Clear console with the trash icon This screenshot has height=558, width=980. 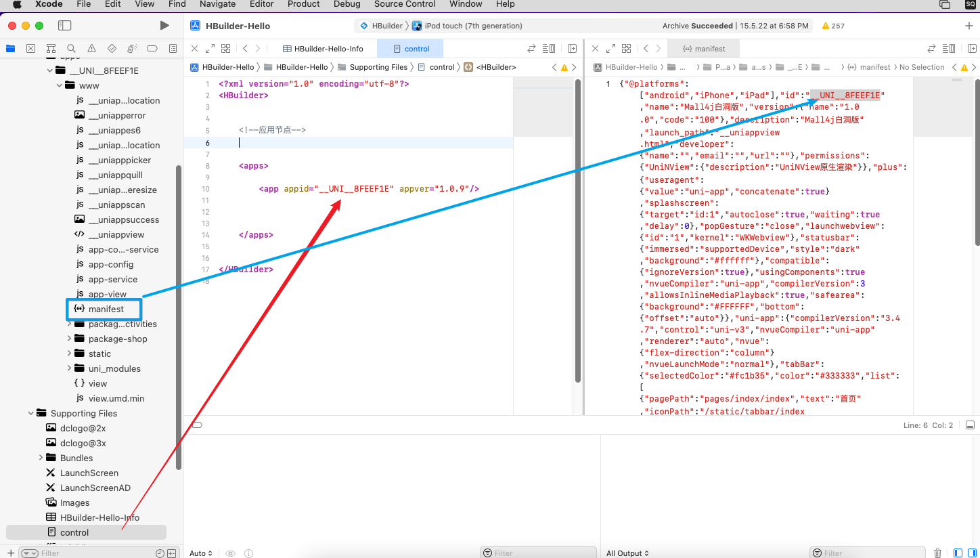click(x=937, y=553)
